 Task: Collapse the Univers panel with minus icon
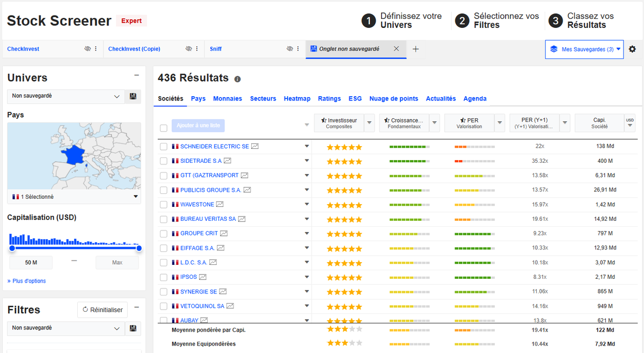pyautogui.click(x=136, y=76)
